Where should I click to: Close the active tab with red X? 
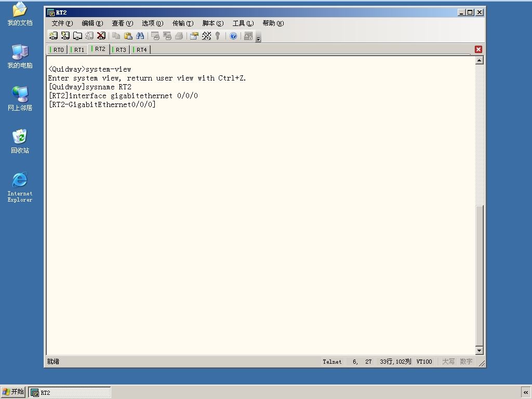tap(478, 49)
